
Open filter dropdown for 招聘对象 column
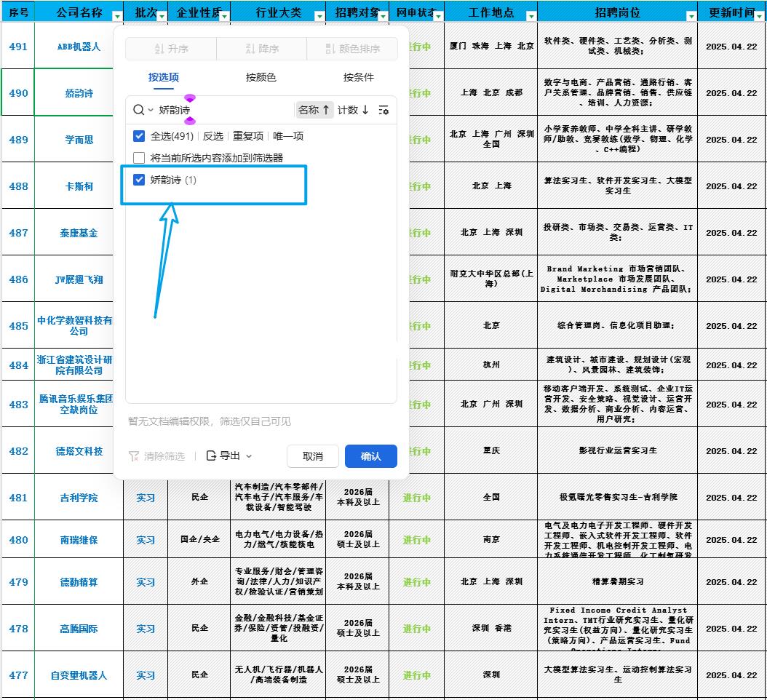383,17
